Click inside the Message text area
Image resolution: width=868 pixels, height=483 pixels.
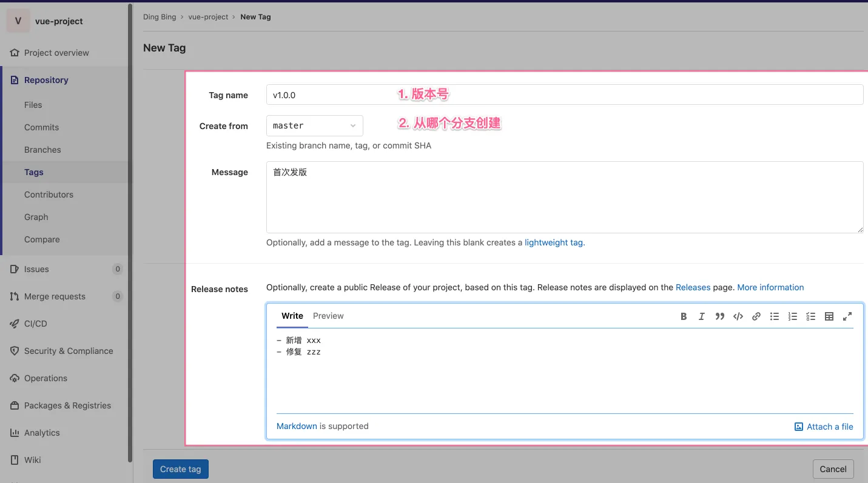tap(565, 197)
